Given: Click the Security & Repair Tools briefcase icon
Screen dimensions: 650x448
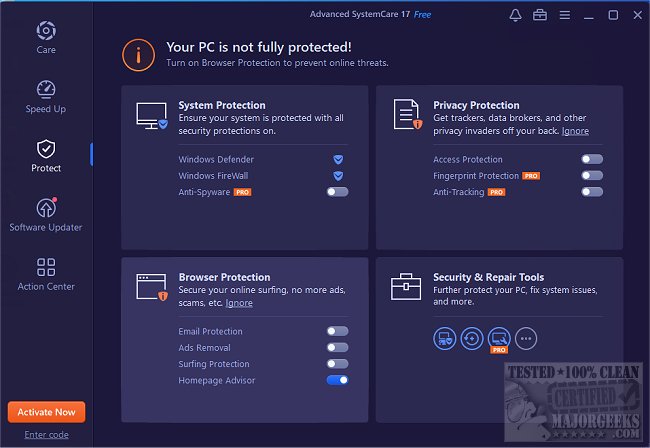Looking at the screenshot, I should click(x=406, y=286).
